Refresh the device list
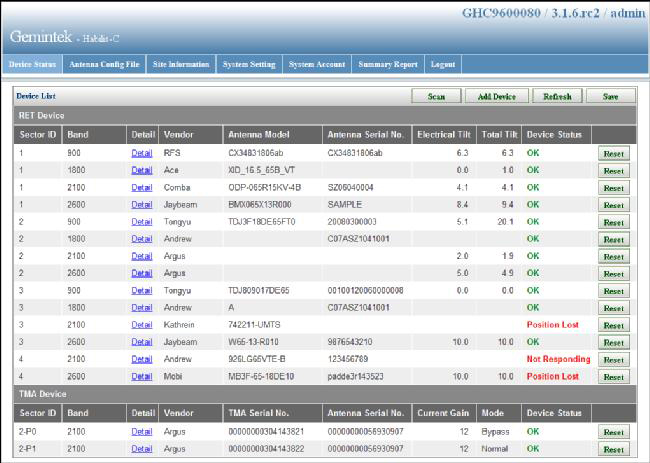The width and height of the screenshot is (650, 463). tap(558, 96)
